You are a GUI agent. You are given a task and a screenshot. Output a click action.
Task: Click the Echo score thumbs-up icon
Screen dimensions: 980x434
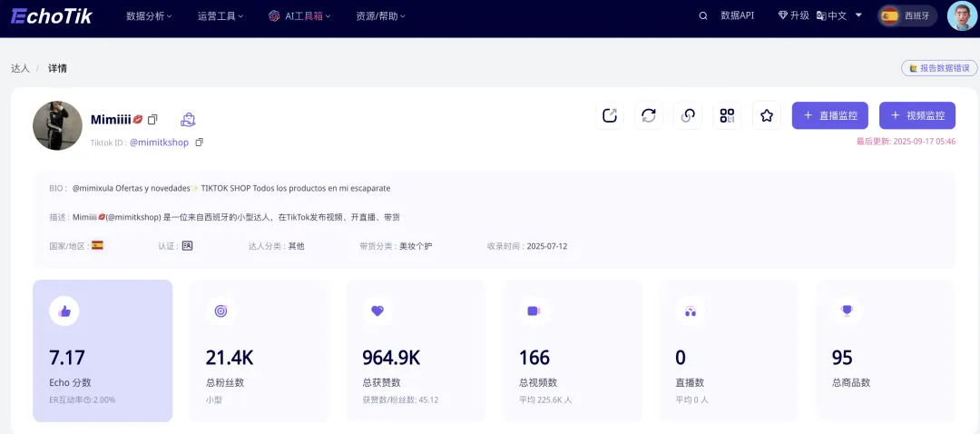tap(64, 311)
